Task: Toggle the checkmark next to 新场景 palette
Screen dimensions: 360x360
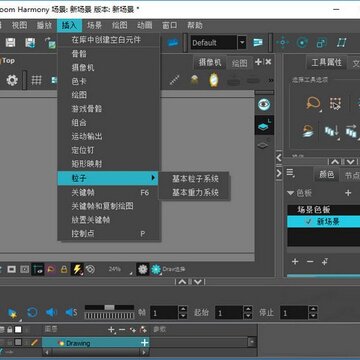Action: coord(309,221)
